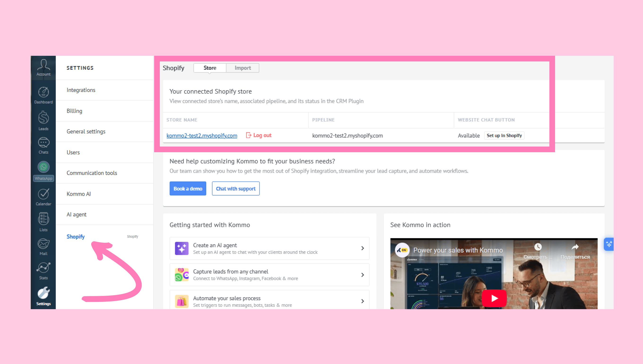Play the Kommo YouTube video

pyautogui.click(x=494, y=298)
